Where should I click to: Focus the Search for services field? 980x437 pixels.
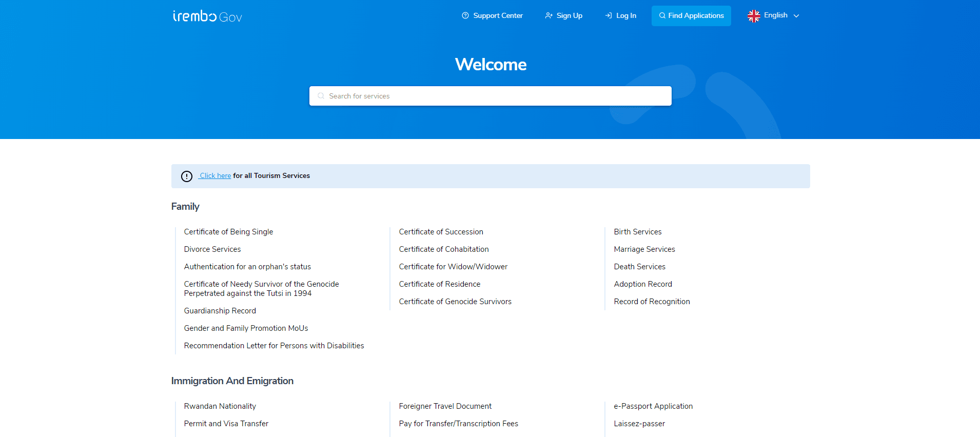[x=490, y=96]
